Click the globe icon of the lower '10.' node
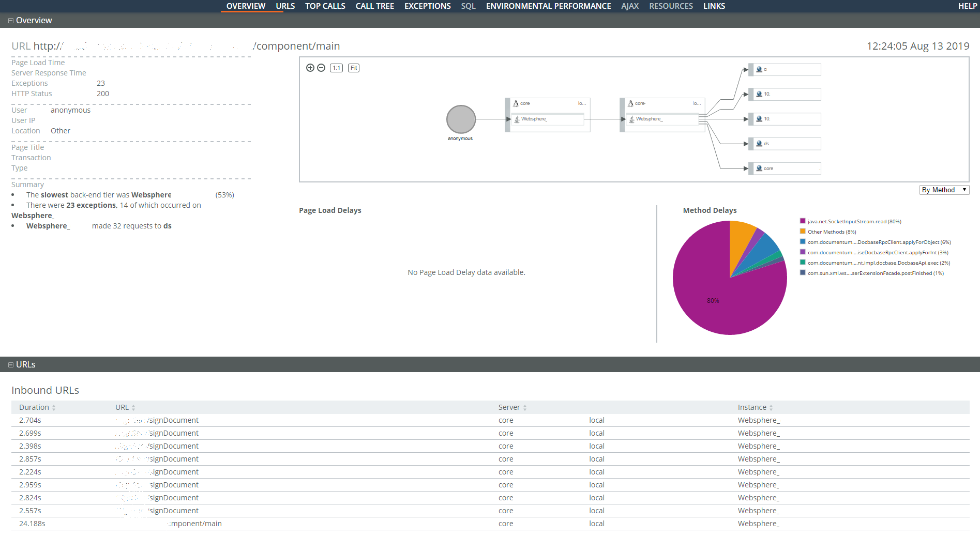 (x=759, y=119)
